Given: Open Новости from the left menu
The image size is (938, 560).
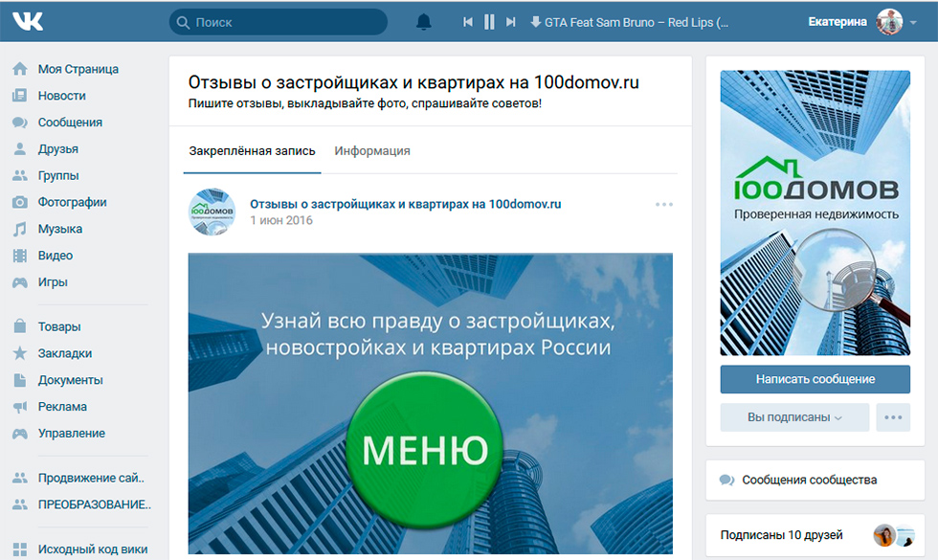Looking at the screenshot, I should click(x=61, y=95).
